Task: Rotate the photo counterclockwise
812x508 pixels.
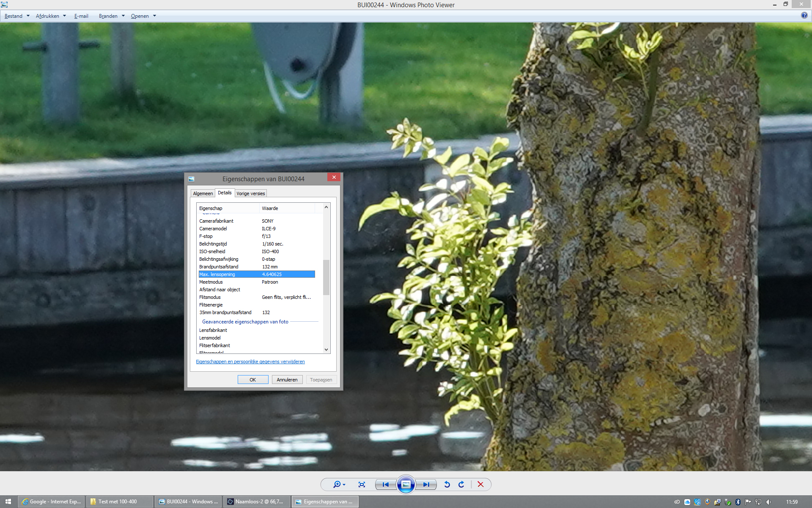Action: 447,484
